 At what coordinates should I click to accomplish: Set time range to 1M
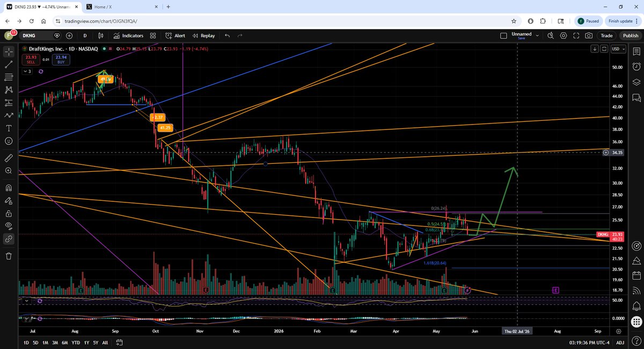coord(46,342)
